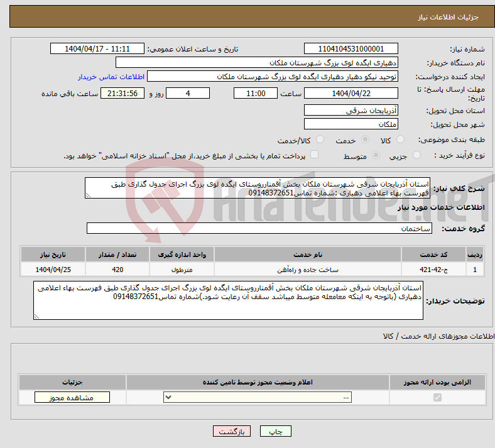Click the response deadline date 1404/04/22
The image size is (495, 448).
[x=351, y=93]
